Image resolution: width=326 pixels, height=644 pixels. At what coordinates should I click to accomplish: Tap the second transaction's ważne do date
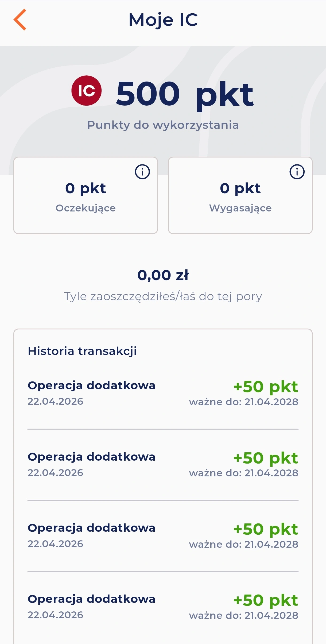(243, 473)
